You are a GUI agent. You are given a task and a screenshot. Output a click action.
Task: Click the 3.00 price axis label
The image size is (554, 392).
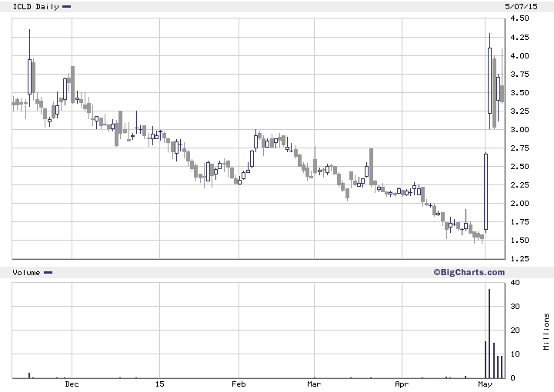click(519, 129)
